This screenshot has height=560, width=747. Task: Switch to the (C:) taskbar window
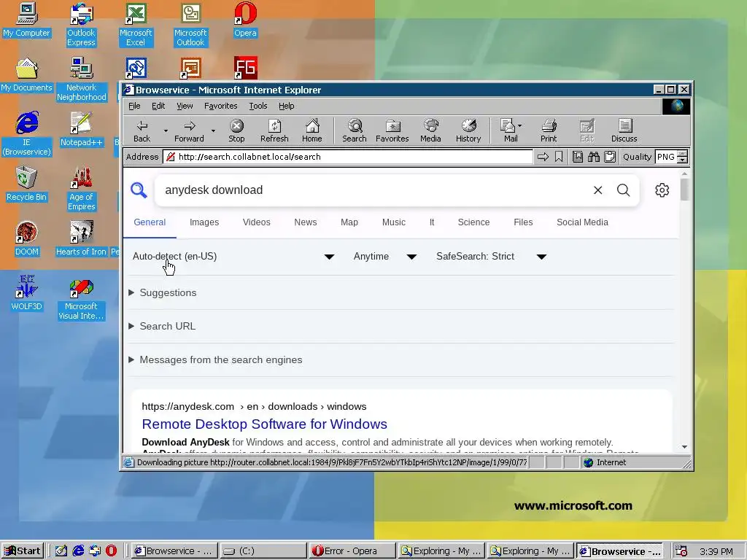(263, 551)
